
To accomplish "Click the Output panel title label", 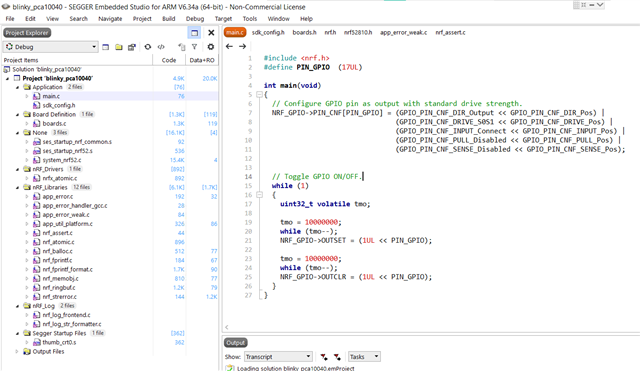I will click(x=236, y=342).
